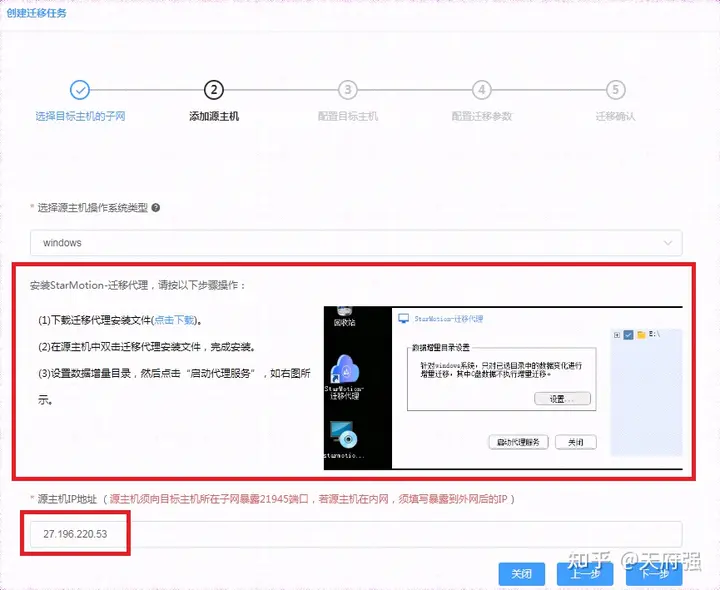Image resolution: width=720 pixels, height=590 pixels.
Task: Click the 下一步 next button
Action: [x=654, y=574]
